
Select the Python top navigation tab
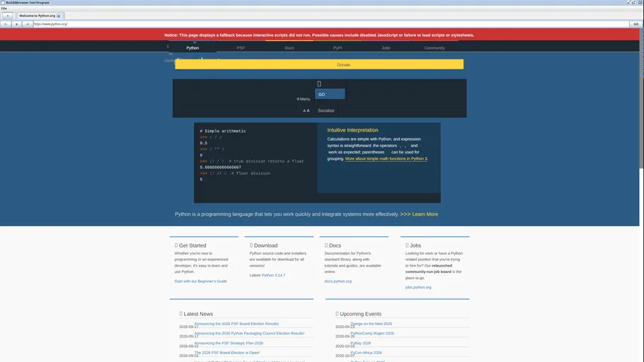(192, 47)
